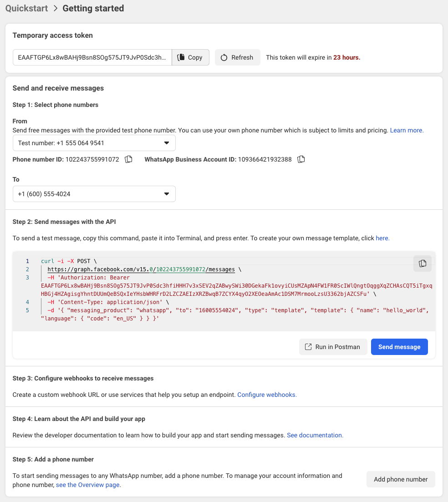This screenshot has width=448, height=502.
Task: Open Run in Postman
Action: [333, 347]
